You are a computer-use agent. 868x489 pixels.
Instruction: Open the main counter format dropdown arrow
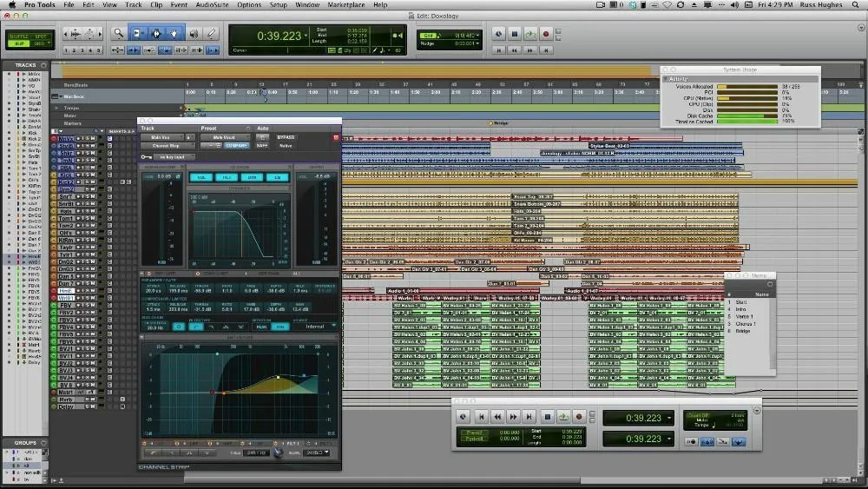(x=306, y=36)
